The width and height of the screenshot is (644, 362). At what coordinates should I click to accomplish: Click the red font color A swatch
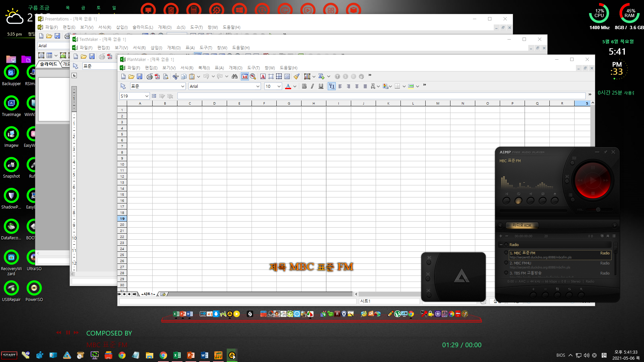(x=288, y=86)
